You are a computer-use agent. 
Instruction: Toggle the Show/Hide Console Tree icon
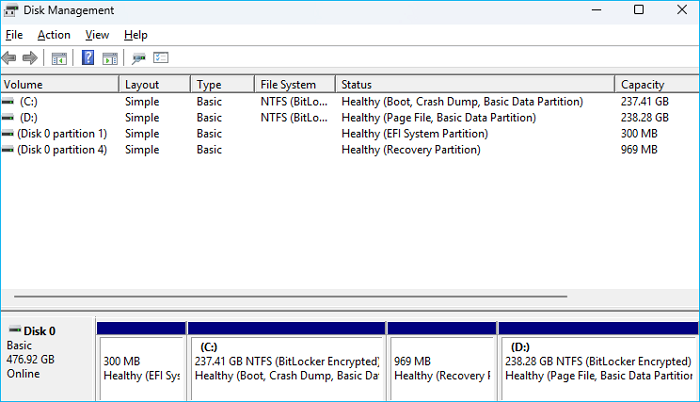point(59,58)
